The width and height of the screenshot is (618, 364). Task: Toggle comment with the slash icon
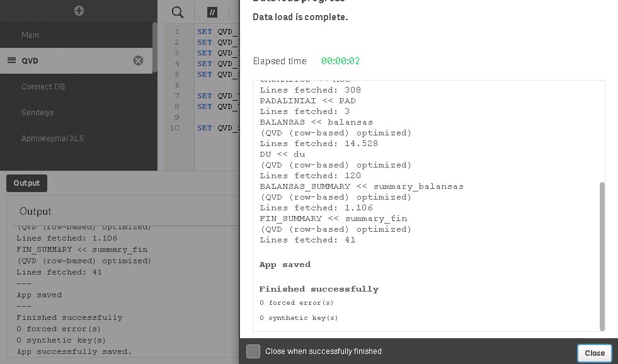pyautogui.click(x=212, y=12)
